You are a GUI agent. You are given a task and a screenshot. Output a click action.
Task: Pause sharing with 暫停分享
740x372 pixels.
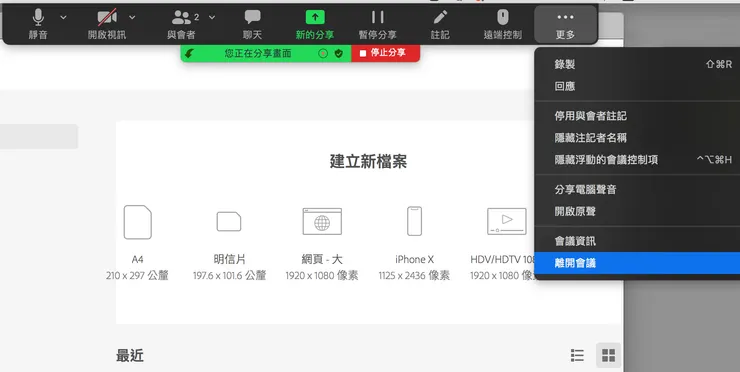(378, 24)
